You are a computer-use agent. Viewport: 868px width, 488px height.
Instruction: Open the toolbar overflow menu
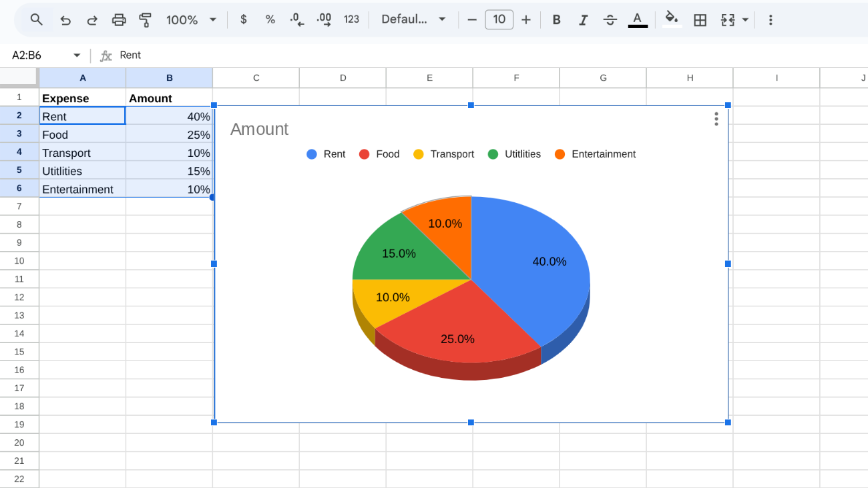771,19
